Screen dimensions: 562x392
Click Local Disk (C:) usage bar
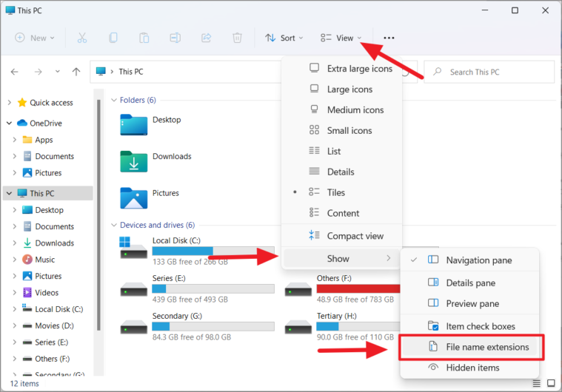pos(213,251)
